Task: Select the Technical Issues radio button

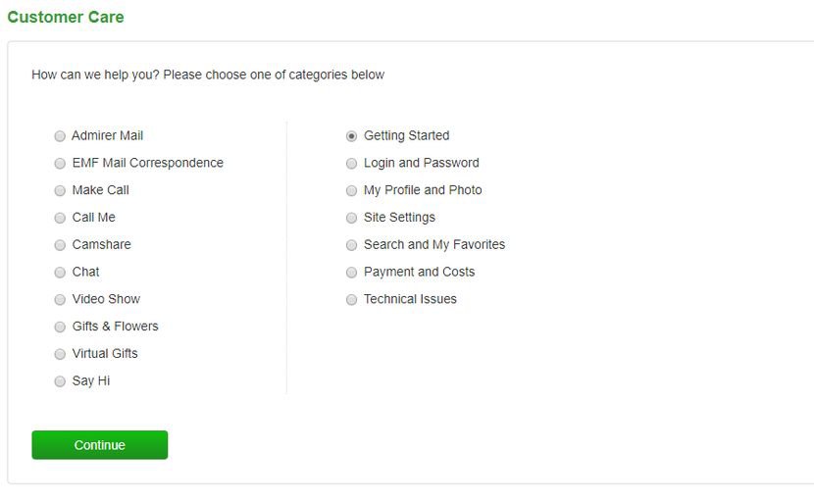Action: tap(351, 300)
